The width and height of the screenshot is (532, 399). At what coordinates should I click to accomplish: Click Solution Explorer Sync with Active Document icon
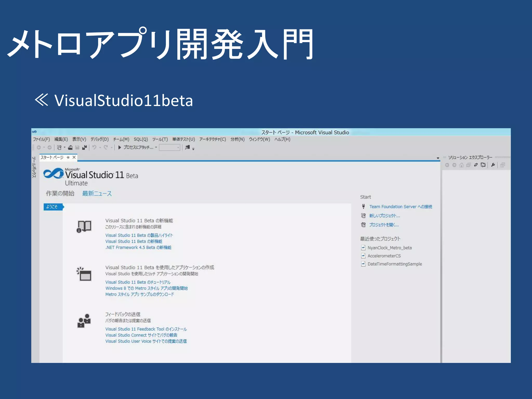tap(476, 165)
